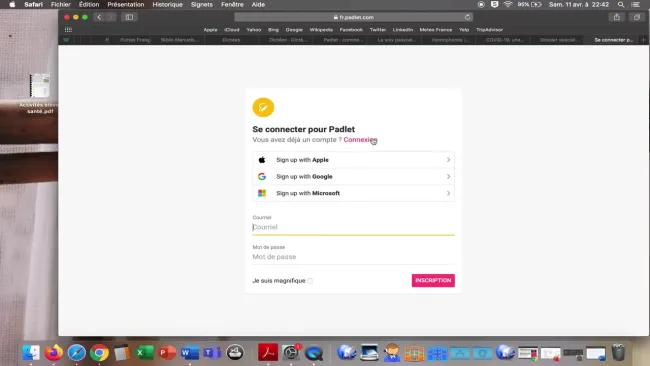The height and width of the screenshot is (366, 650).
Task: Open the Apple menu logo
Action: 12,5
